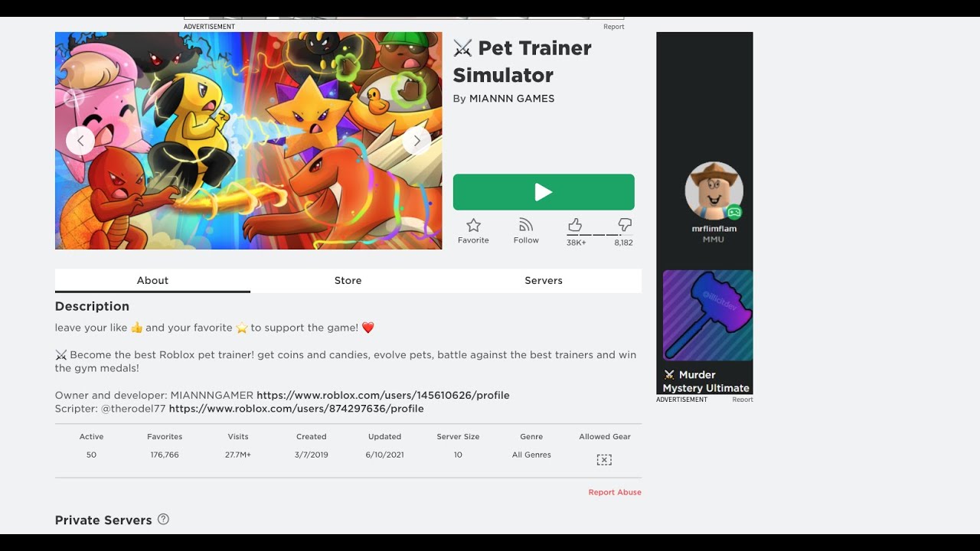The height and width of the screenshot is (551, 980).
Task: Click the 6/10/2021 updated date
Action: 384,455
